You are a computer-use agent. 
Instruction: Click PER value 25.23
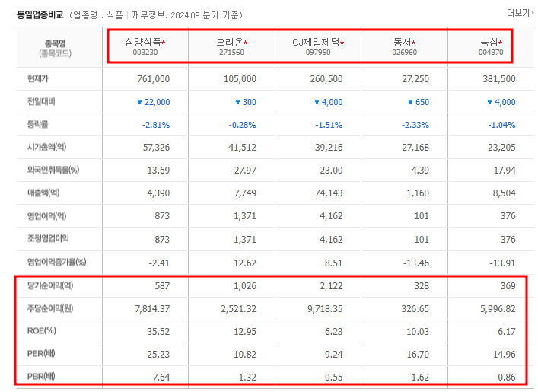pos(158,354)
